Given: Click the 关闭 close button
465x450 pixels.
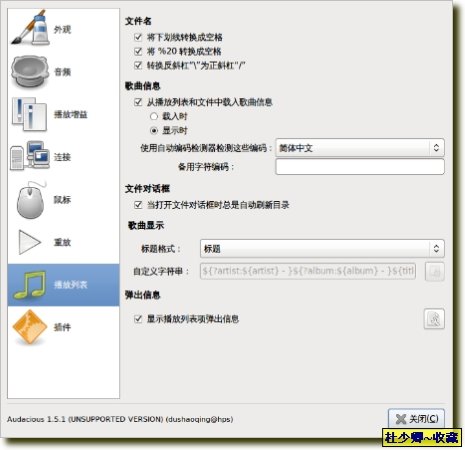Looking at the screenshot, I should coord(416,419).
